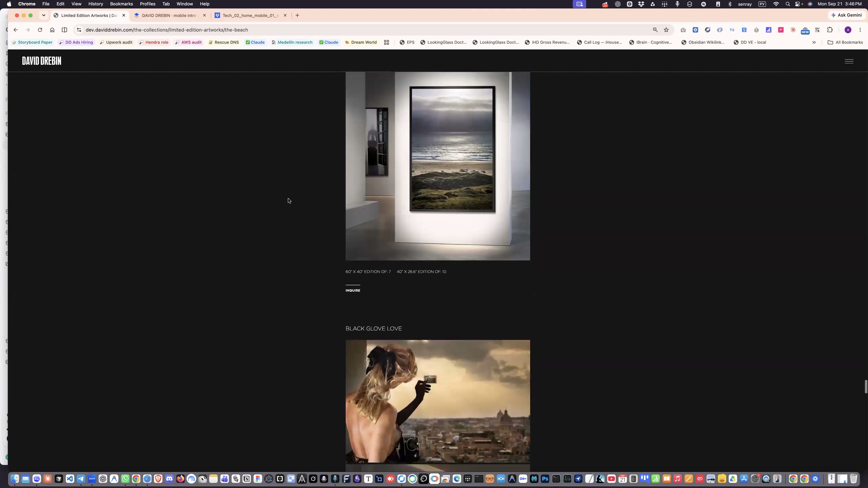Open the All Bookmarks folder
The width and height of the screenshot is (868, 488).
click(845, 42)
